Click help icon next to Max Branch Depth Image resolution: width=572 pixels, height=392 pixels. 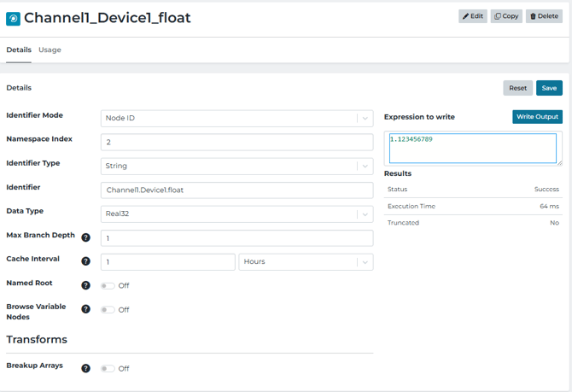85,238
